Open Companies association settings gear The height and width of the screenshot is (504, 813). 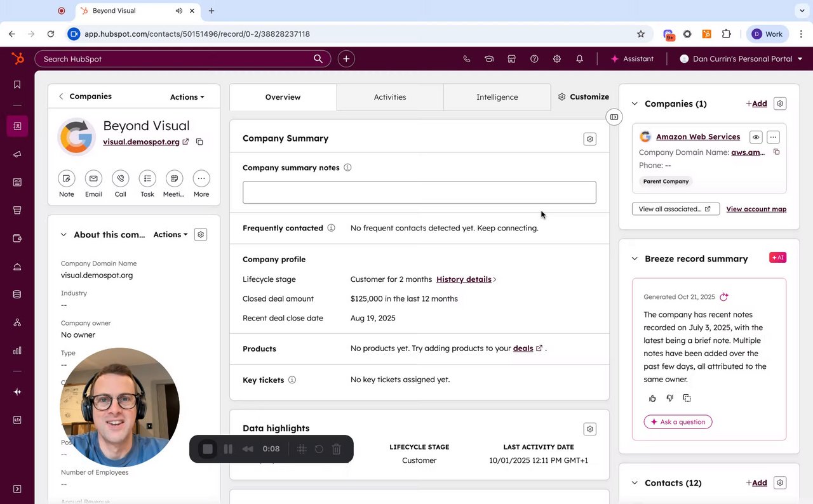click(781, 103)
